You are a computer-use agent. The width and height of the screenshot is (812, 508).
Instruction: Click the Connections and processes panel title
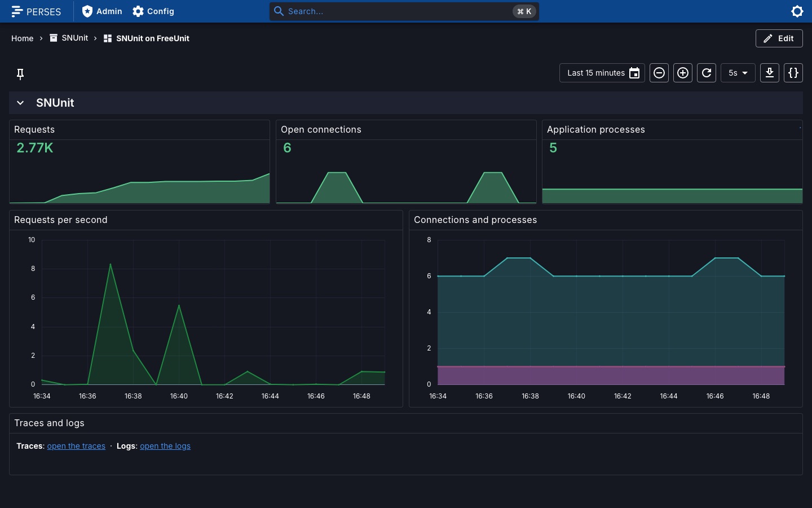point(475,220)
